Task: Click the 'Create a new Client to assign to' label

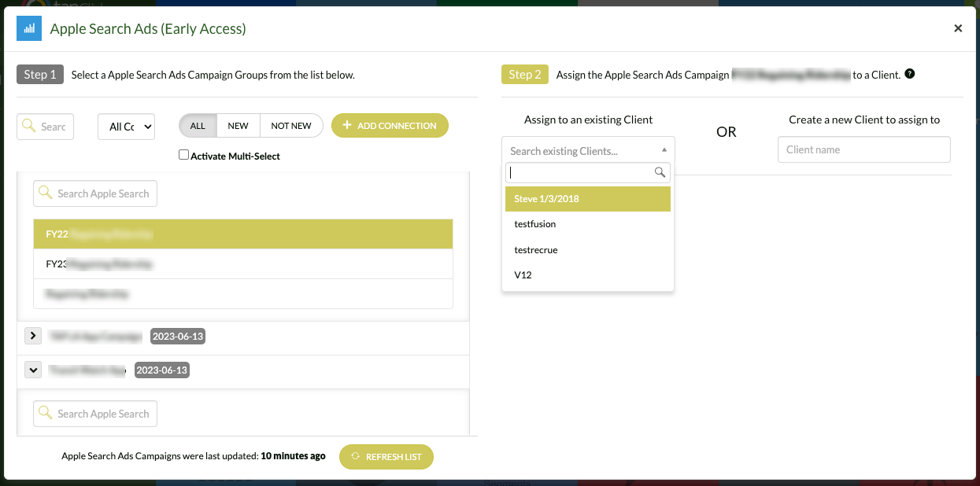Action: click(864, 120)
